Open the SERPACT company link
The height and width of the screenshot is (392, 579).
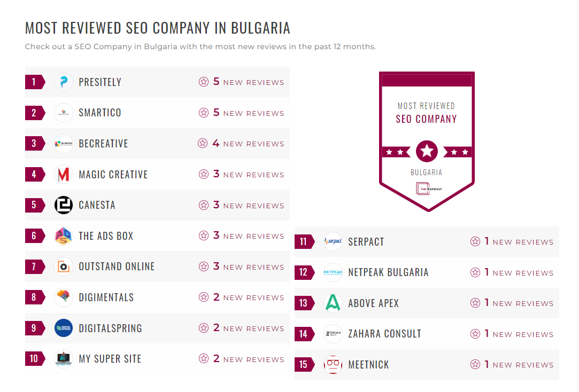coord(366,242)
